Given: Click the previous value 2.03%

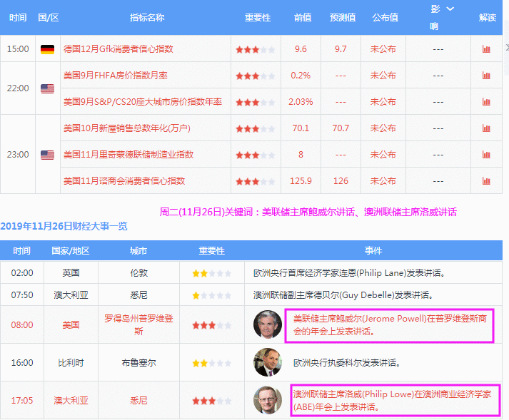Looking at the screenshot, I should pos(301,102).
